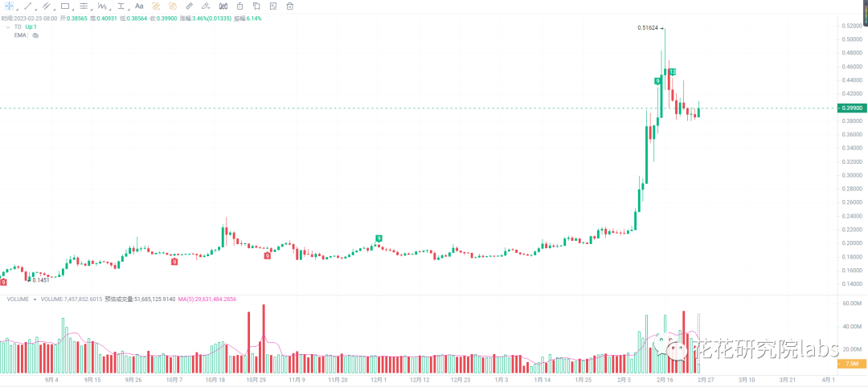Toggle the lock drawings padlock icon
868x387 pixels.
tap(240, 6)
